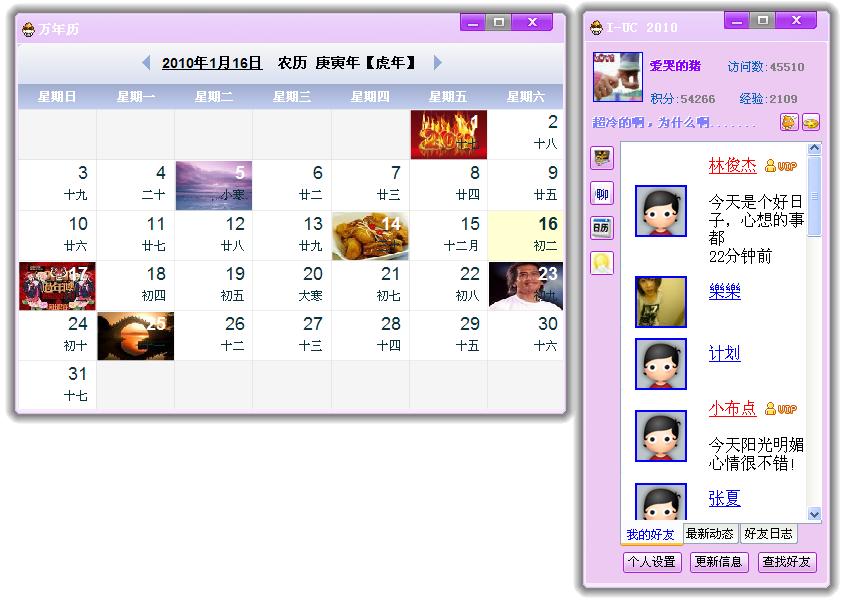Click 访问数:45510 visit count text

coord(766,67)
